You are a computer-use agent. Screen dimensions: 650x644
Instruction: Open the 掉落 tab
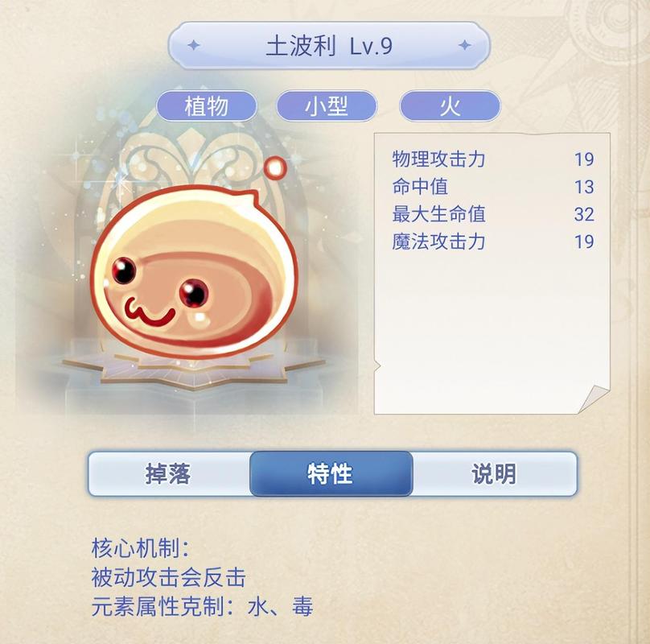[x=169, y=473]
